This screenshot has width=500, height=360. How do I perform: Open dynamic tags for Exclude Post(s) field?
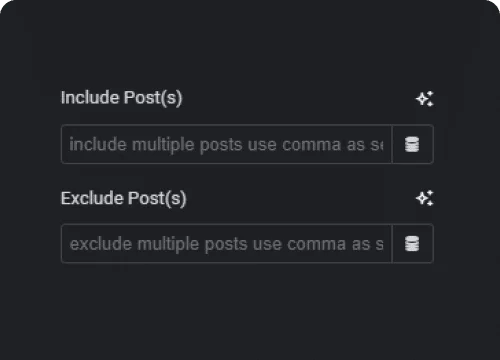(413, 244)
